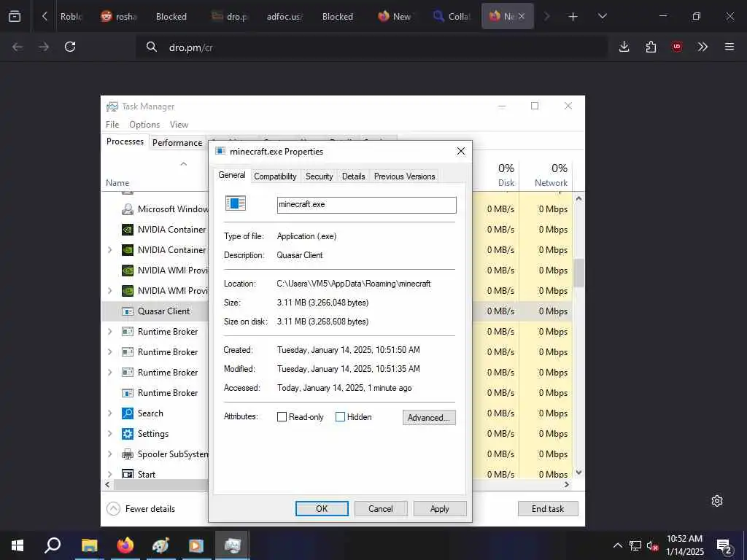Collapse Task Manager with Fewer details

(x=141, y=508)
